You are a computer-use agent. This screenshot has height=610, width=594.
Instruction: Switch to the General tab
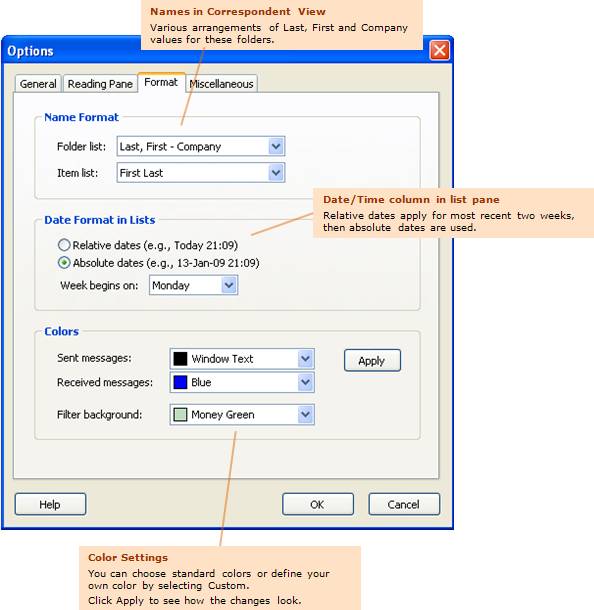(x=38, y=84)
